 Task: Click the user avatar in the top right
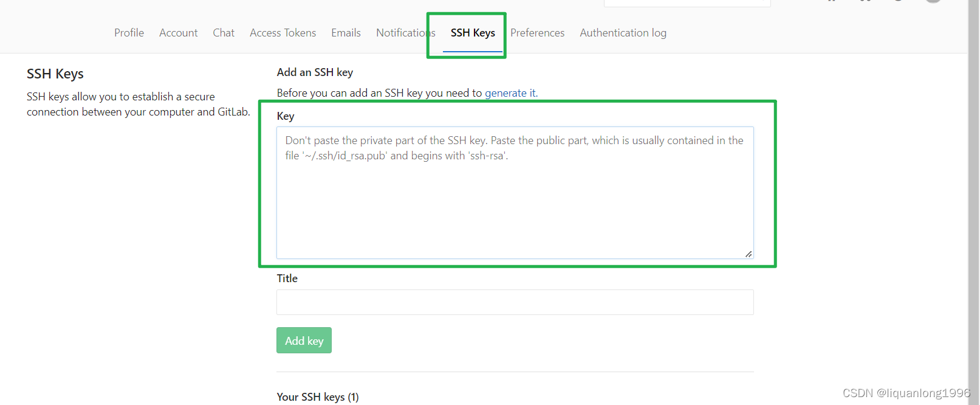tap(933, 2)
